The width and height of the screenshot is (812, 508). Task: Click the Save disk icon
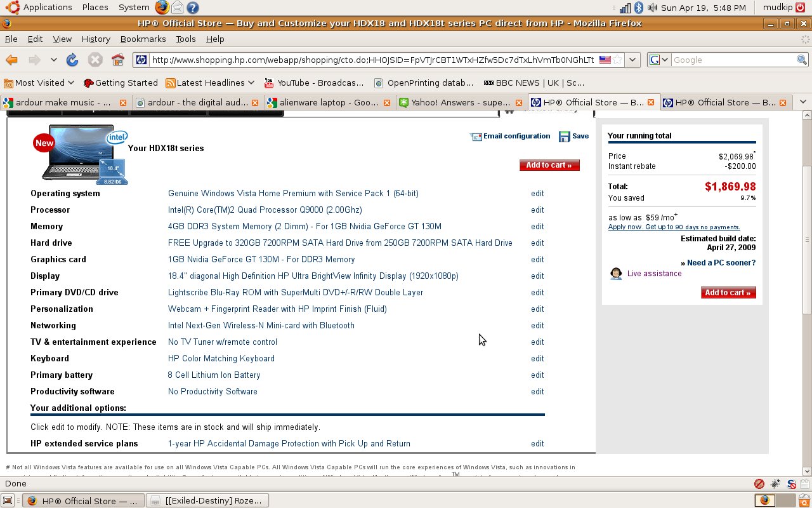[x=564, y=137]
